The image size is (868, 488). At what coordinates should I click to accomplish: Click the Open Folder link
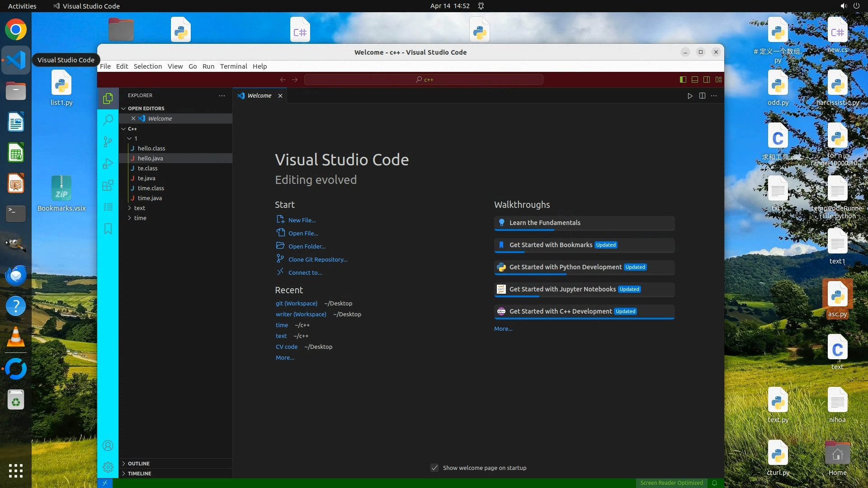click(x=307, y=246)
